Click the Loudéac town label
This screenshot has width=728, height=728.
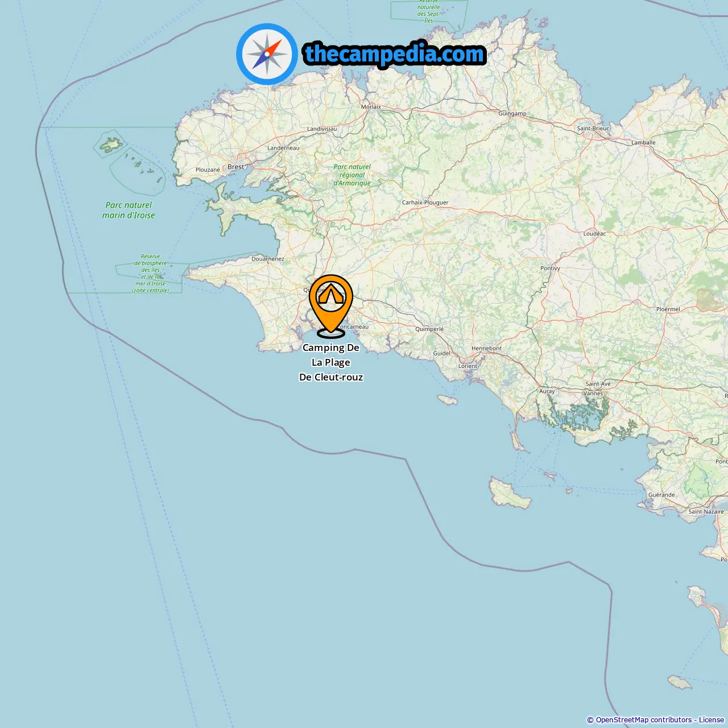[x=594, y=234]
